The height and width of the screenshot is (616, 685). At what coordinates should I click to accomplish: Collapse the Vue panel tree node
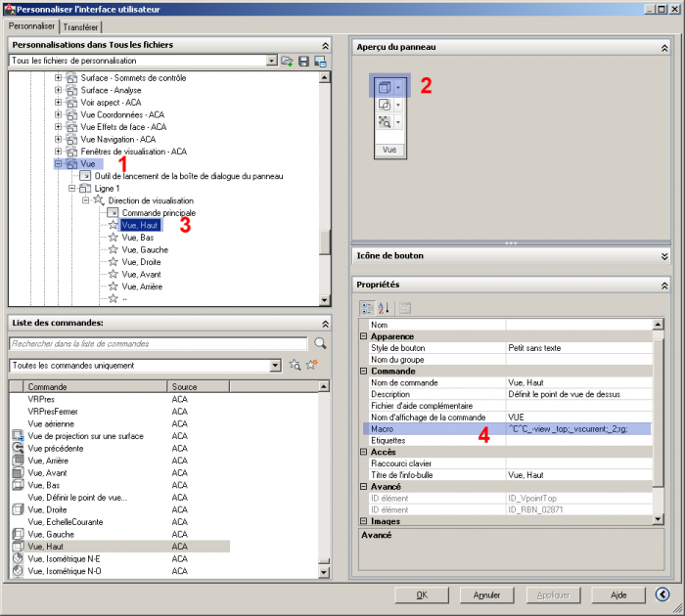59,164
